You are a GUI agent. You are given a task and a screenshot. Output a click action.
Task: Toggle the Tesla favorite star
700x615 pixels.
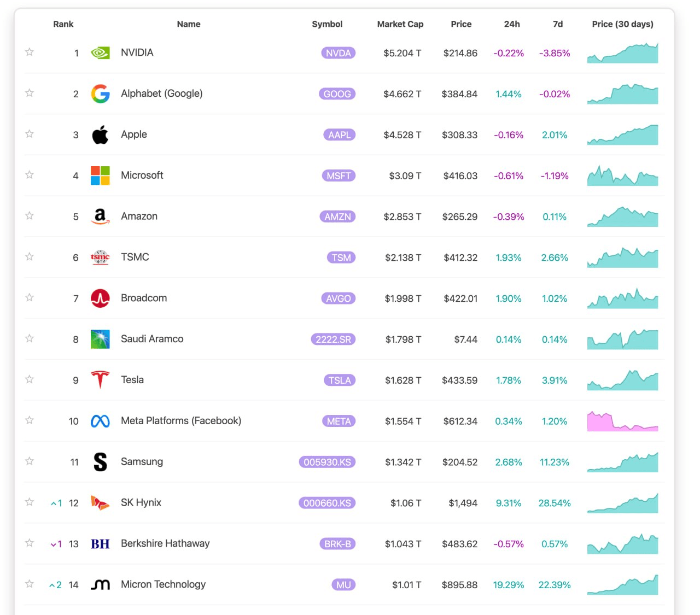(x=30, y=379)
